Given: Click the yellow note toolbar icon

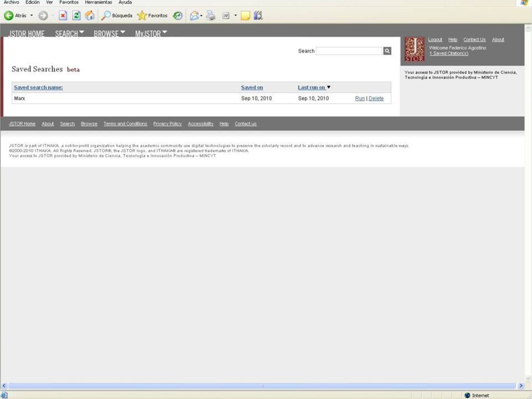Looking at the screenshot, I should tap(245, 16).
